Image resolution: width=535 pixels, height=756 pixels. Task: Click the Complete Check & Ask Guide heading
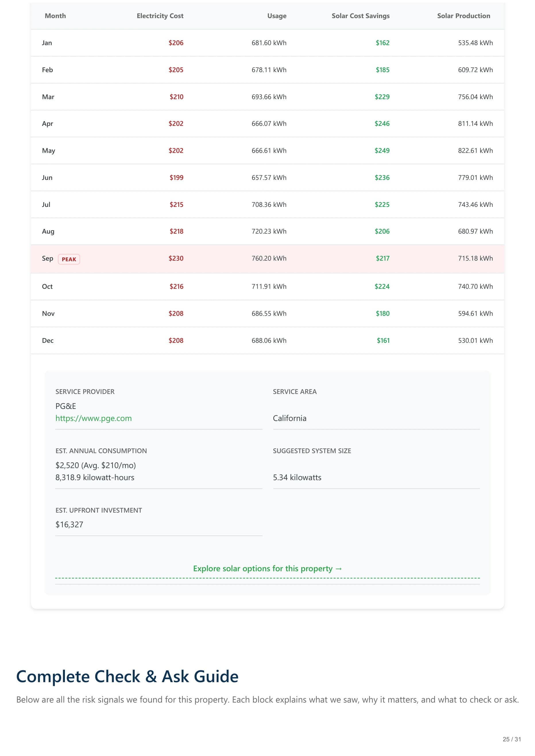tap(127, 677)
